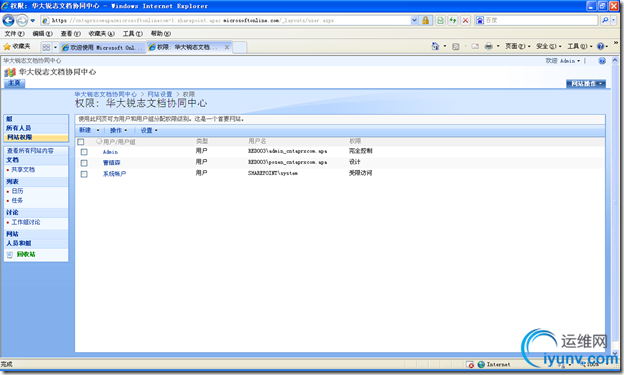Click 网站权限 in the left navigation
Screen dimensions: 624x375
click(20, 137)
